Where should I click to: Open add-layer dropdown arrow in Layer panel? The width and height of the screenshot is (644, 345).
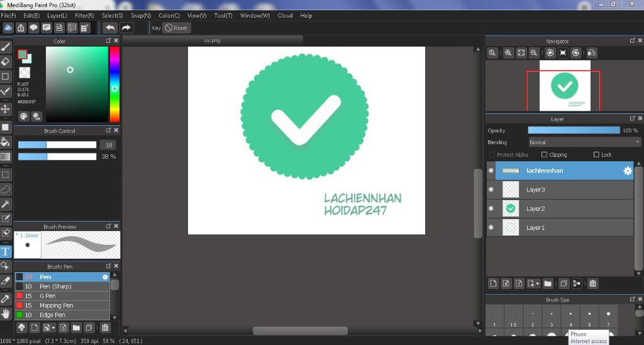533,283
